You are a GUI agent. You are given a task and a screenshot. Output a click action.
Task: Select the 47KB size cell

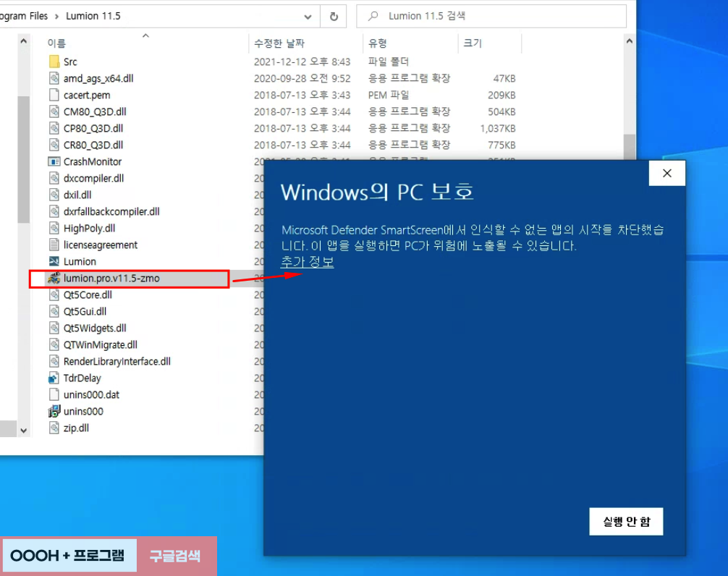point(504,78)
